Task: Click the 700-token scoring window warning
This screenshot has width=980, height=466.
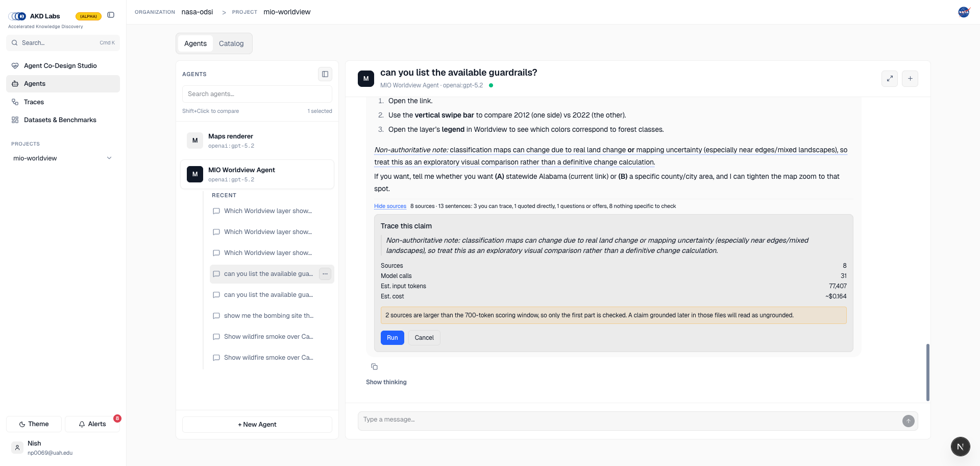Action: [614, 315]
